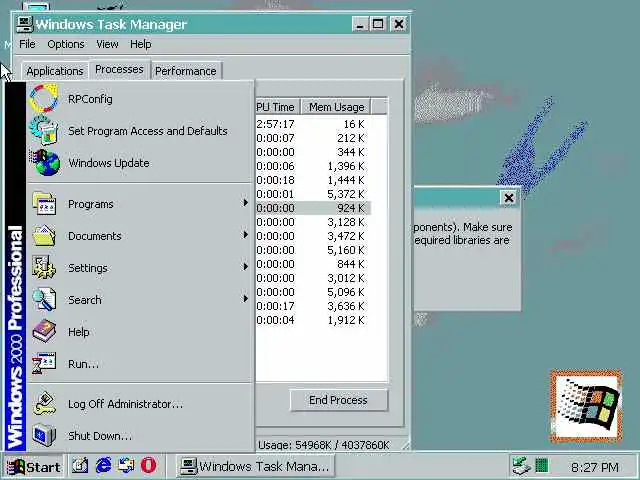Select the row with 16 K memory
Viewport: 640px width, 480px height.
point(313,124)
